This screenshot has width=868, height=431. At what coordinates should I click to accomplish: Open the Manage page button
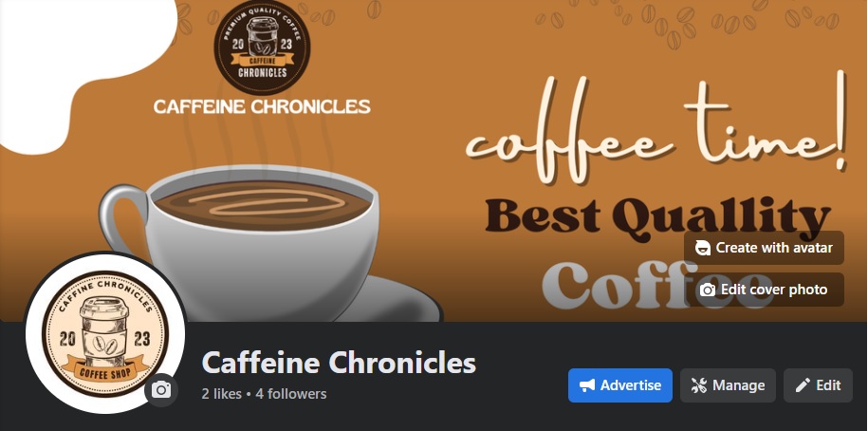tap(728, 385)
